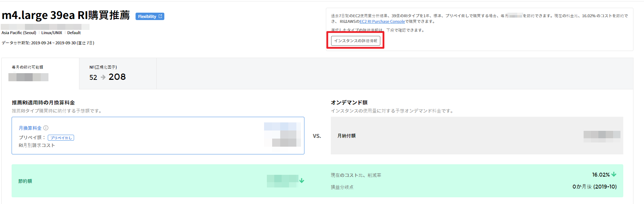The height and width of the screenshot is (204, 644).
Task: Click the プリペイ無し badge
Action: (x=61, y=138)
